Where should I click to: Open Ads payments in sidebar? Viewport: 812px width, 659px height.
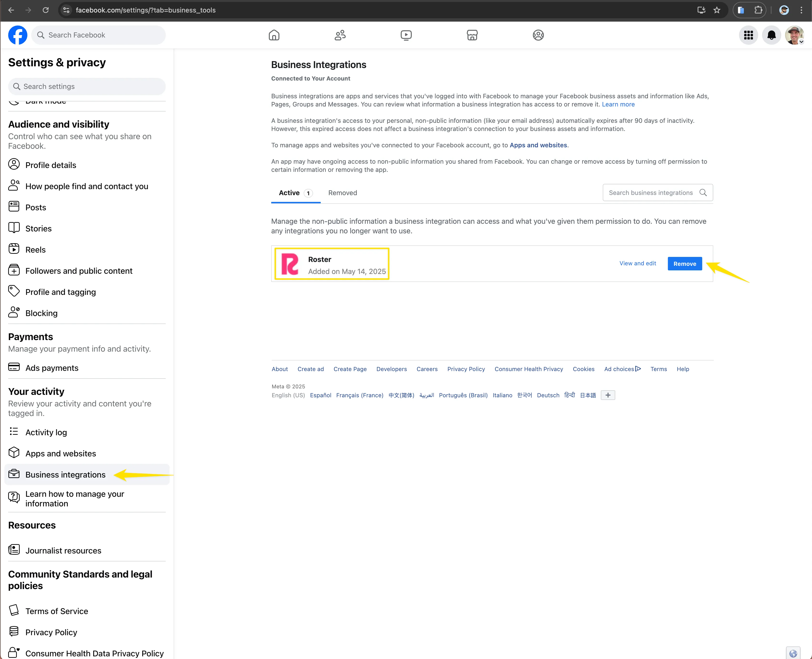[87, 368]
